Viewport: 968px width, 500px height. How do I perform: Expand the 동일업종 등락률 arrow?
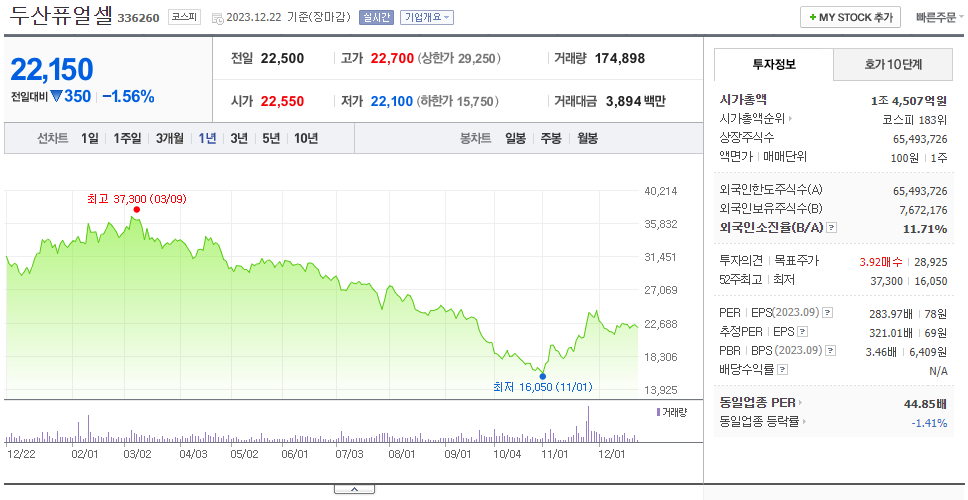click(804, 422)
